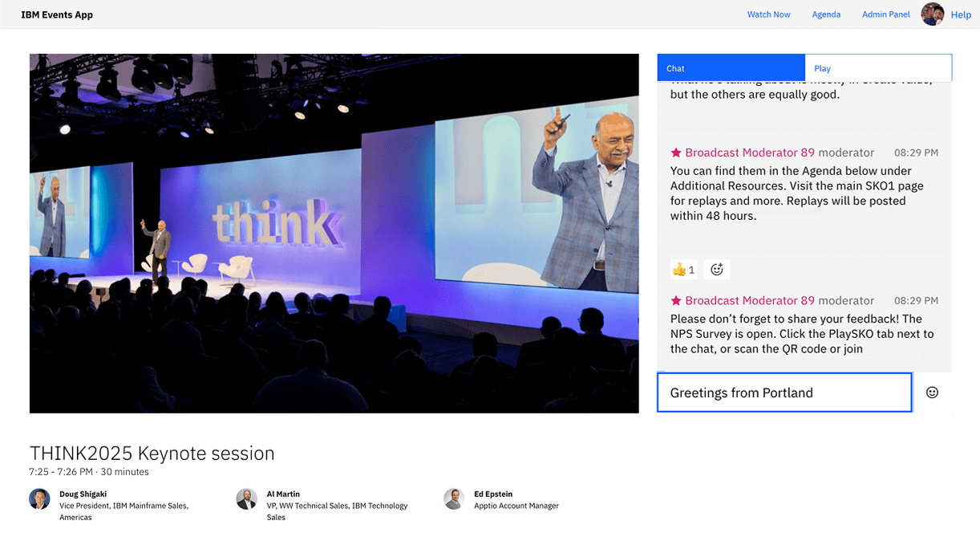Viewport: 980px width, 533px height.
Task: Open the user profile avatar menu
Action: tap(932, 14)
